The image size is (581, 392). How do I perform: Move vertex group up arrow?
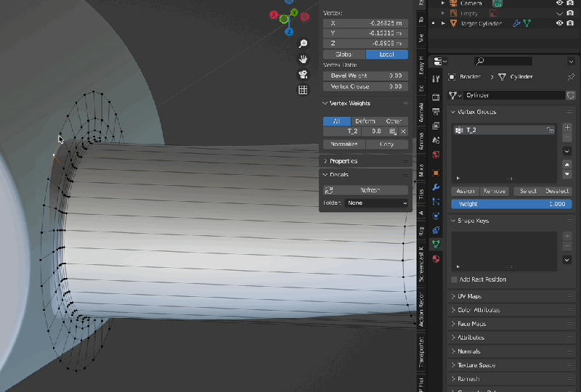point(567,164)
